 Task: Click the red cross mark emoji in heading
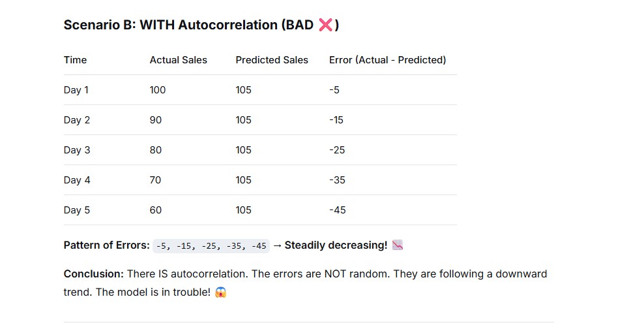325,25
